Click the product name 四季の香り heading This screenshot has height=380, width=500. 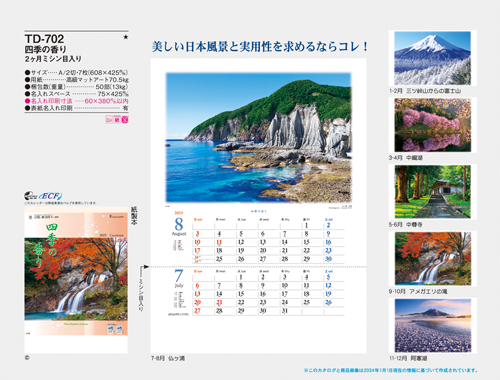(x=46, y=50)
